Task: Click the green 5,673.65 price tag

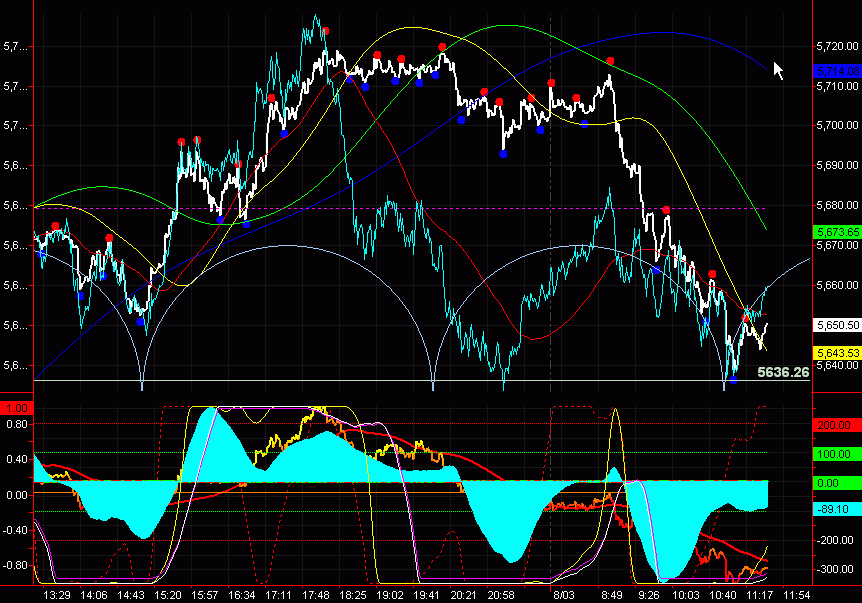Action: [x=836, y=232]
